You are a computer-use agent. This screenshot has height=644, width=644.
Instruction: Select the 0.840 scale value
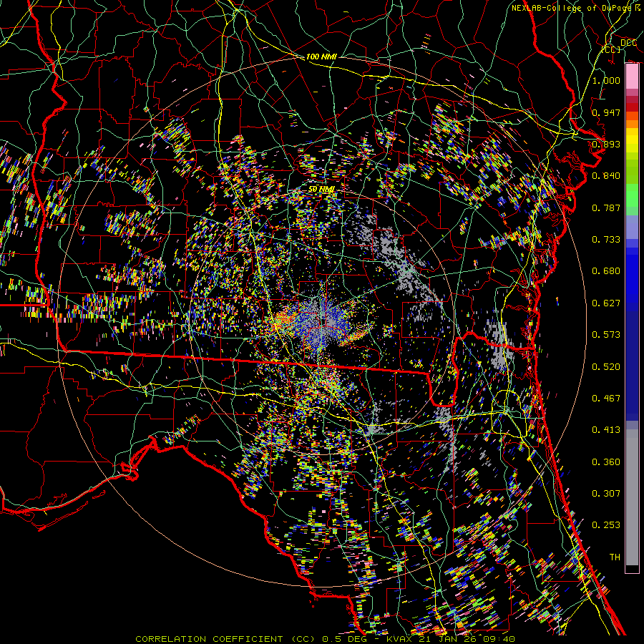click(606, 175)
